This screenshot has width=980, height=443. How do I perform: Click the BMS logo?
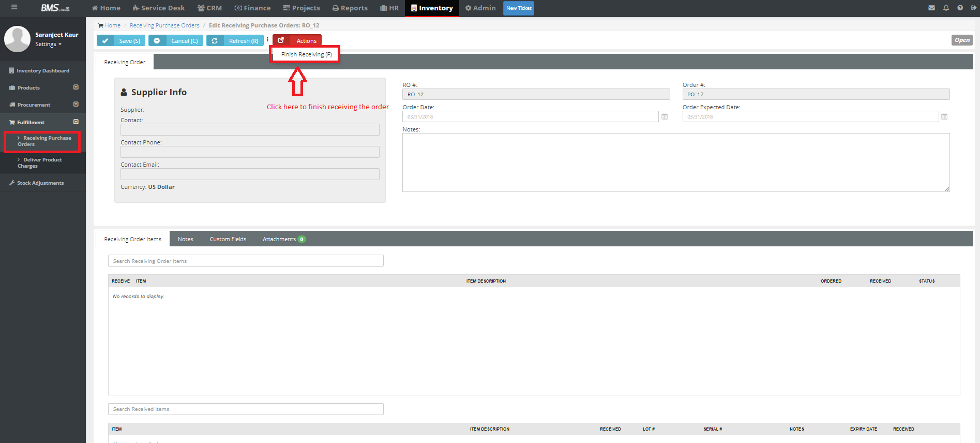click(x=55, y=8)
